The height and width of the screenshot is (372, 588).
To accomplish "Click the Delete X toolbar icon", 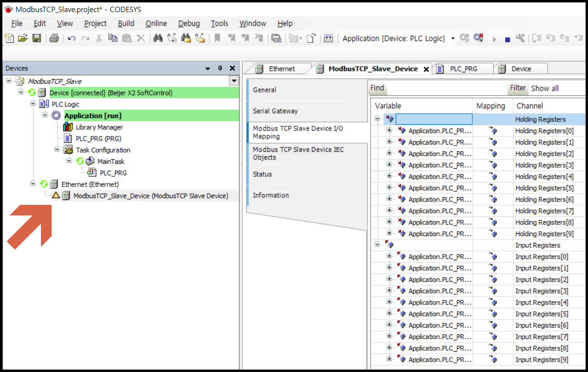I will (141, 38).
